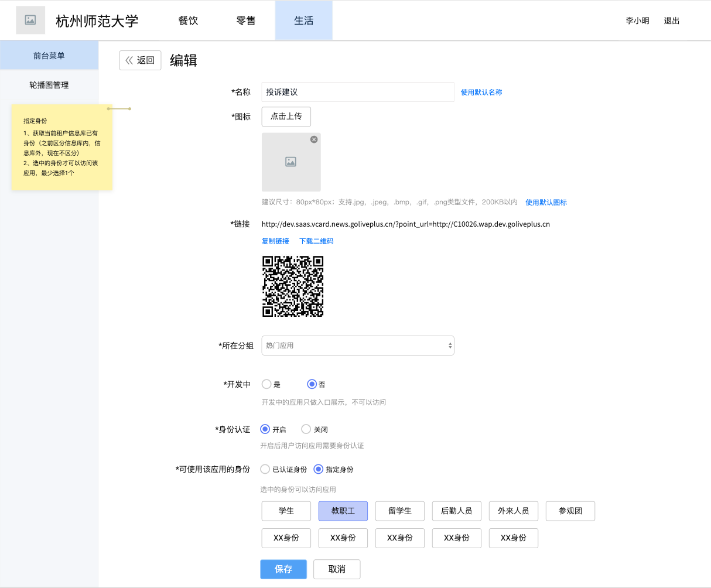Toggle the 留学生 identity button

(x=400, y=511)
